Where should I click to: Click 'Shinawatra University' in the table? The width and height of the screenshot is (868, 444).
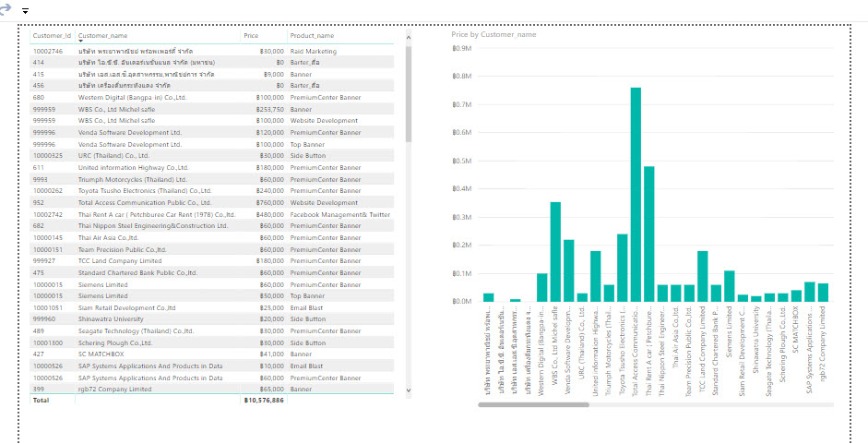pos(111,319)
